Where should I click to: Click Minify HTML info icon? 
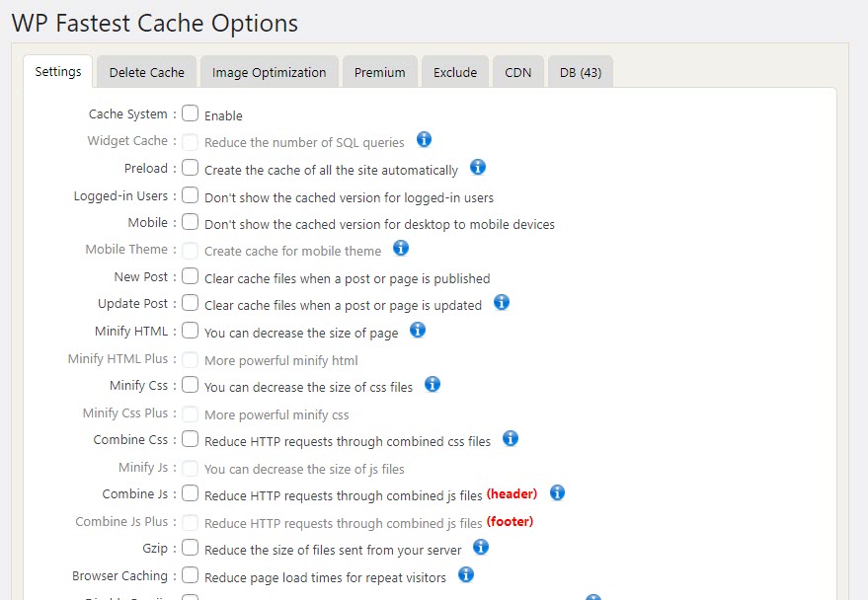pyautogui.click(x=418, y=330)
